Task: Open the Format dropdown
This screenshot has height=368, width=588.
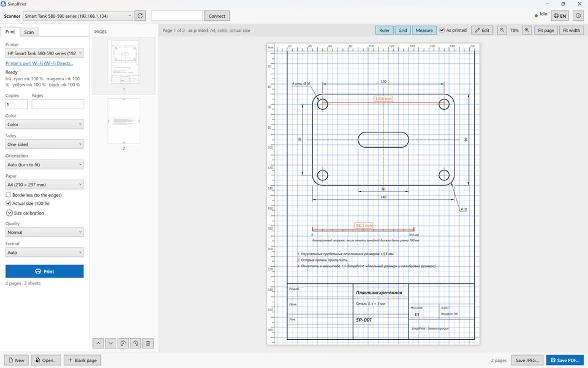Action: pos(45,253)
